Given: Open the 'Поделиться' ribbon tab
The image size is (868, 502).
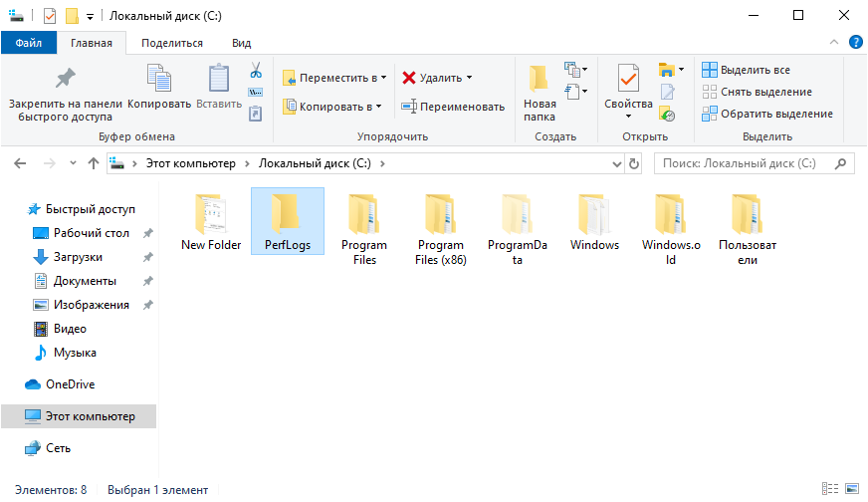Looking at the screenshot, I should pos(171,43).
